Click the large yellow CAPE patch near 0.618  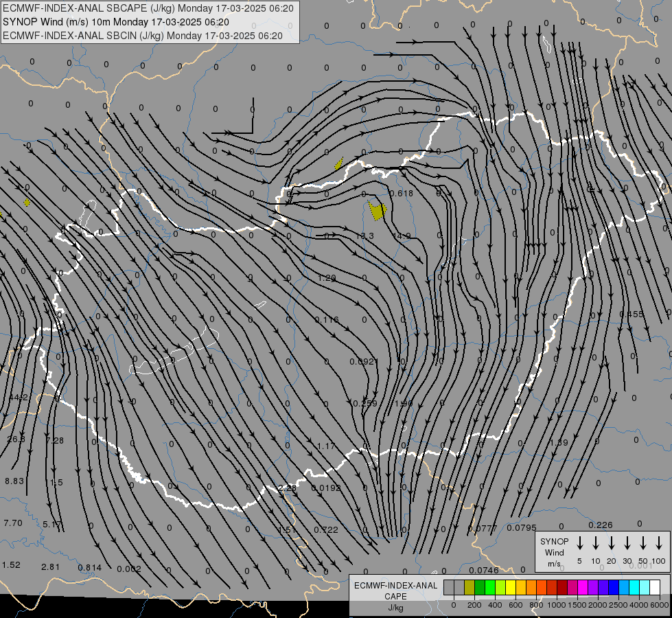(377, 211)
